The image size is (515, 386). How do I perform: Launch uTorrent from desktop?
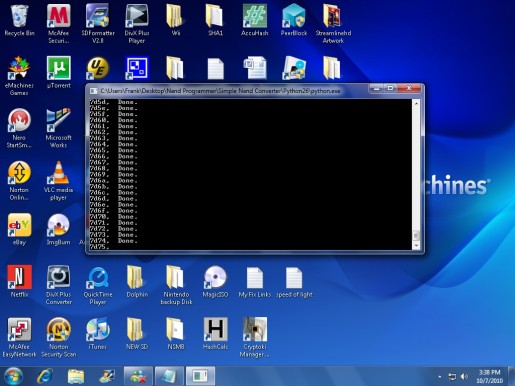click(58, 72)
